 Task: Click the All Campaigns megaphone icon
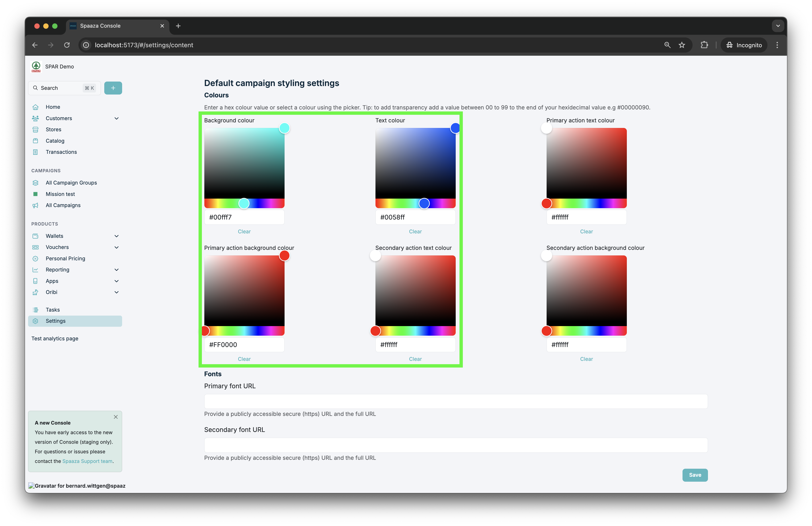tap(35, 205)
